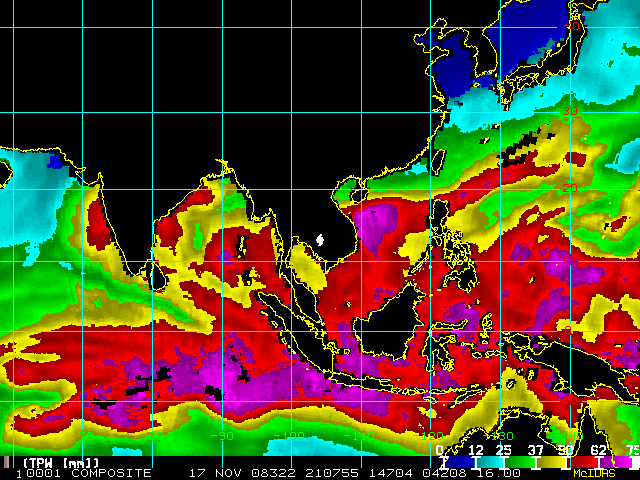Viewport: 640px width, 480px height.
Task: Click the green segment of the TPW color bar
Action: pyautogui.click(x=520, y=462)
